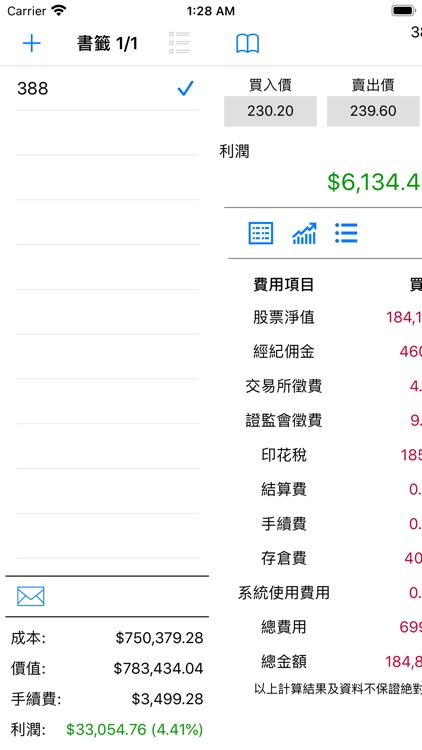Select the 股票淨值 row label
422x750 pixels.
(284, 317)
